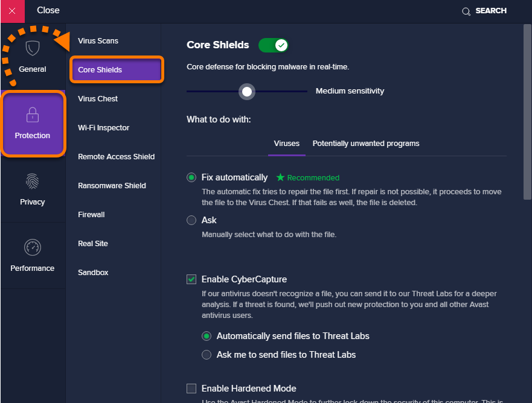Open Firewall settings
Image resolution: width=532 pixels, height=403 pixels.
(91, 215)
